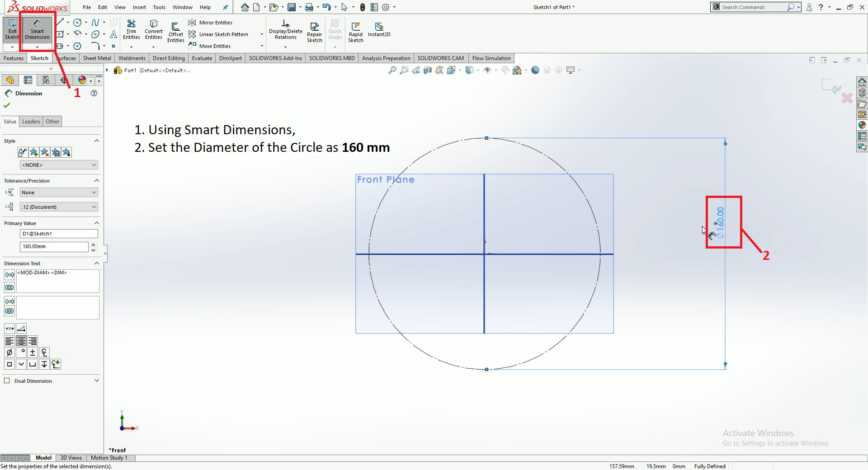This screenshot has height=470, width=868.
Task: Open the Tolerance type dropdown showing None
Action: tap(59, 193)
